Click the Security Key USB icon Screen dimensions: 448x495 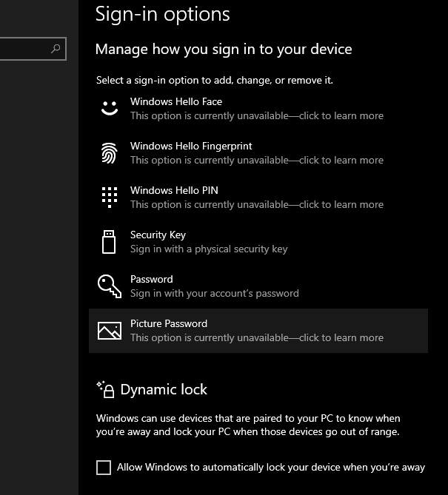click(x=109, y=242)
